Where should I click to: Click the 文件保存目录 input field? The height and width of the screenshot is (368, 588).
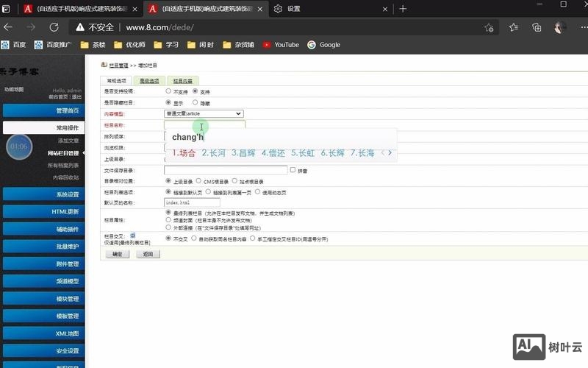point(226,170)
